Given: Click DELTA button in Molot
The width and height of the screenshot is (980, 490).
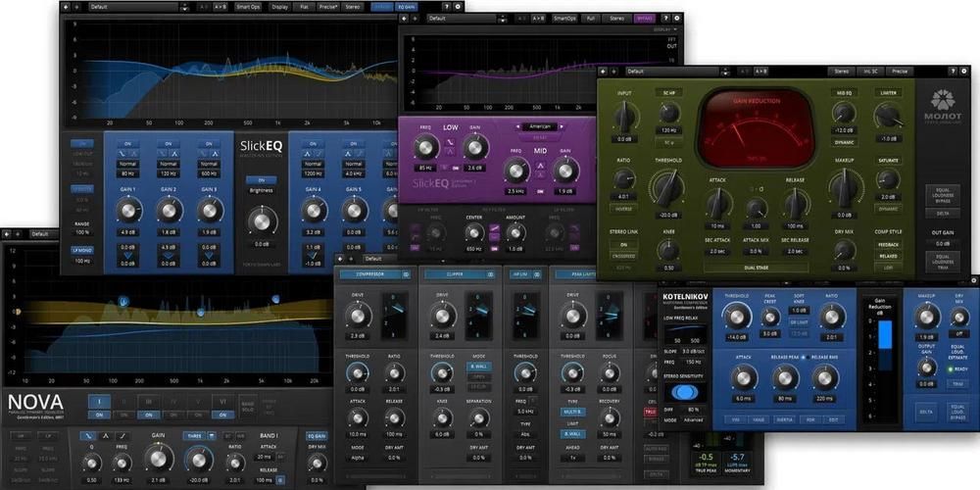Looking at the screenshot, I should tap(943, 214).
